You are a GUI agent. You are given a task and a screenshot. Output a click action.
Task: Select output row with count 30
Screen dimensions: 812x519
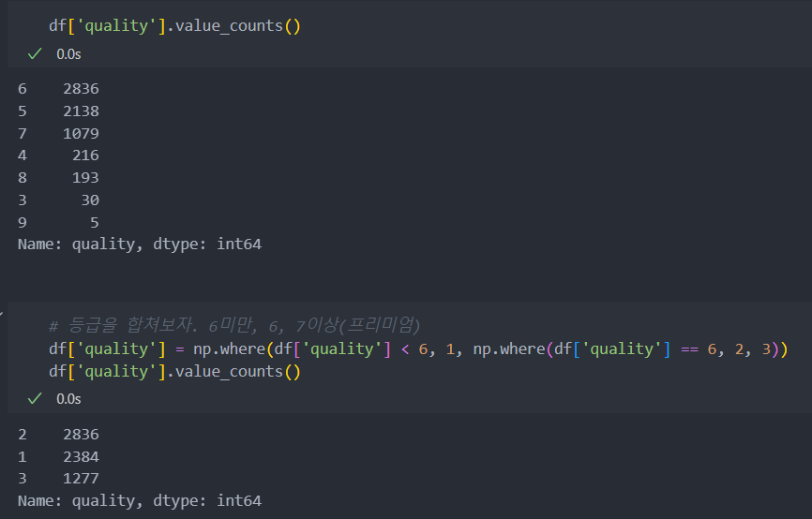coord(58,200)
